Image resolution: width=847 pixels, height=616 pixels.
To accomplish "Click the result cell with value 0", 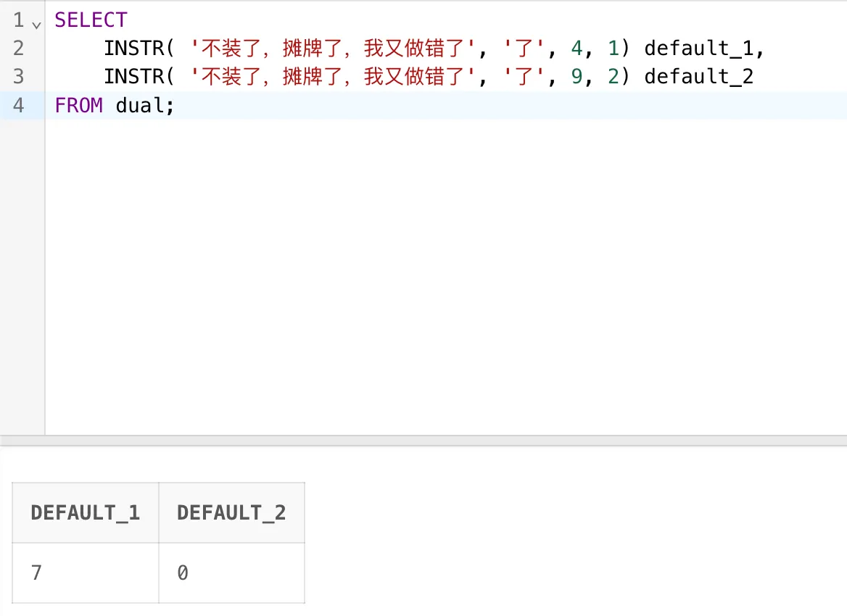I will click(232, 573).
